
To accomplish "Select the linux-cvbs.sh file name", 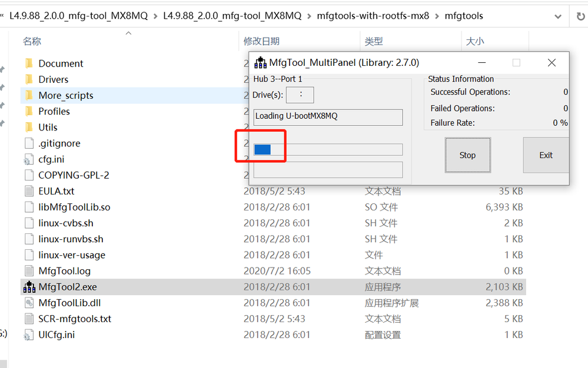I will (65, 223).
